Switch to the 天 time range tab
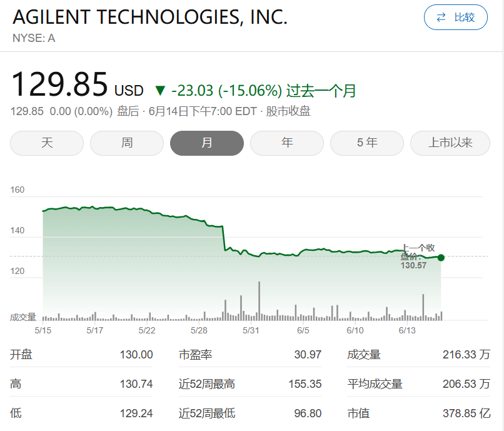This screenshot has width=504, height=431. pyautogui.click(x=47, y=143)
